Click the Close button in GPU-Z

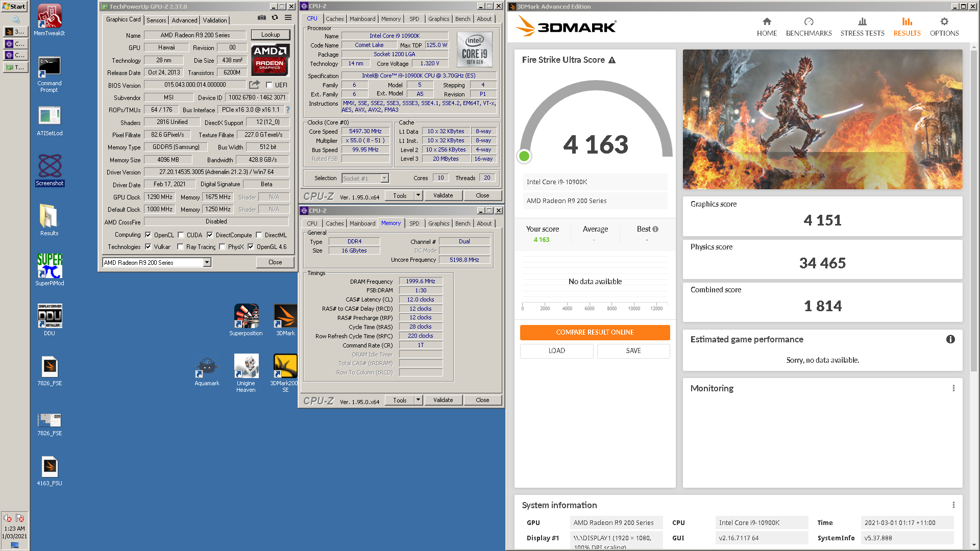pyautogui.click(x=275, y=262)
